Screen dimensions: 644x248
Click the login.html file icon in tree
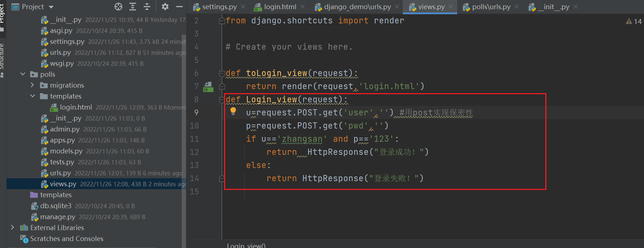[54, 107]
